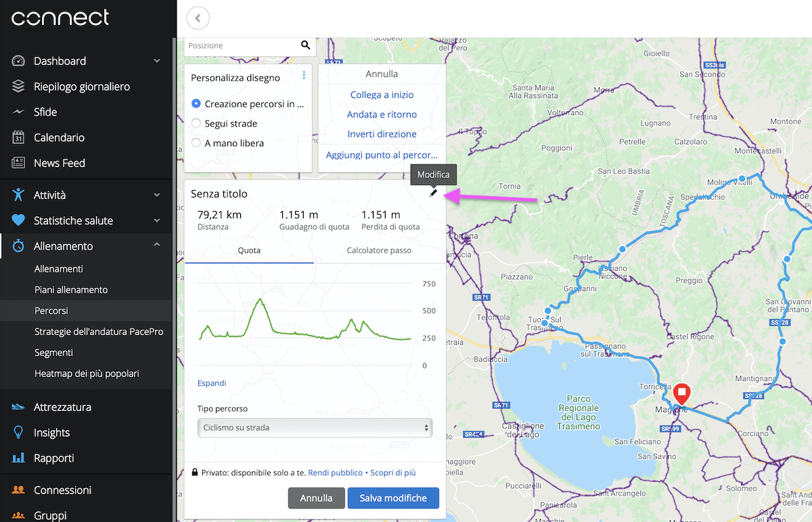812x522 pixels.
Task: Select the A mano libera radio option
Action: pyautogui.click(x=196, y=144)
